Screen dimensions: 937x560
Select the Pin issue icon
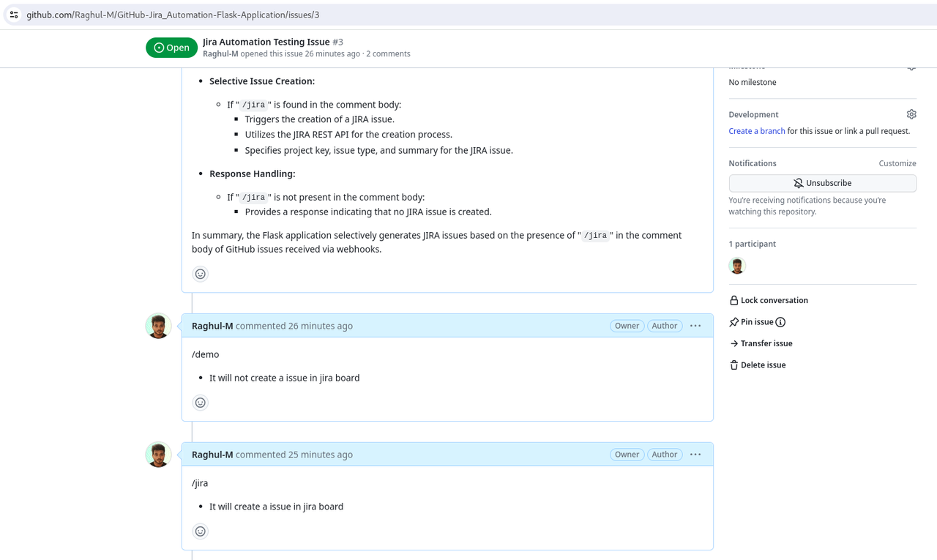click(x=733, y=321)
